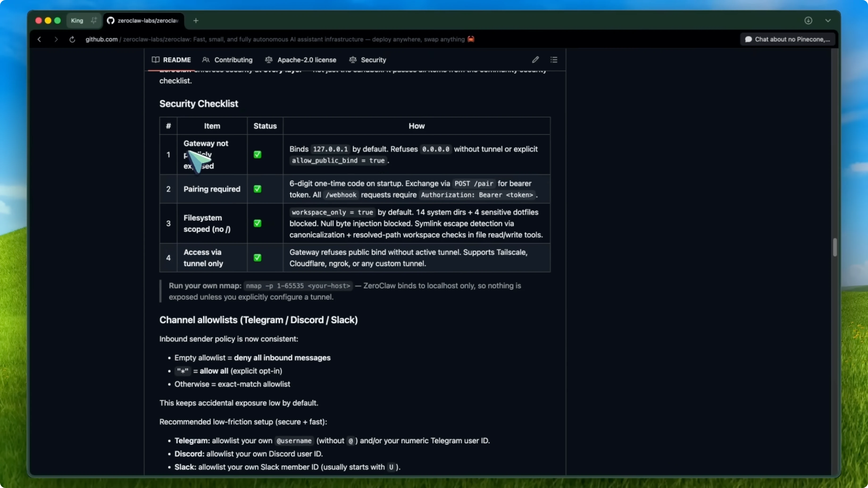This screenshot has height=488, width=868.
Task: Open the outline list icon in README header
Action: (554, 60)
